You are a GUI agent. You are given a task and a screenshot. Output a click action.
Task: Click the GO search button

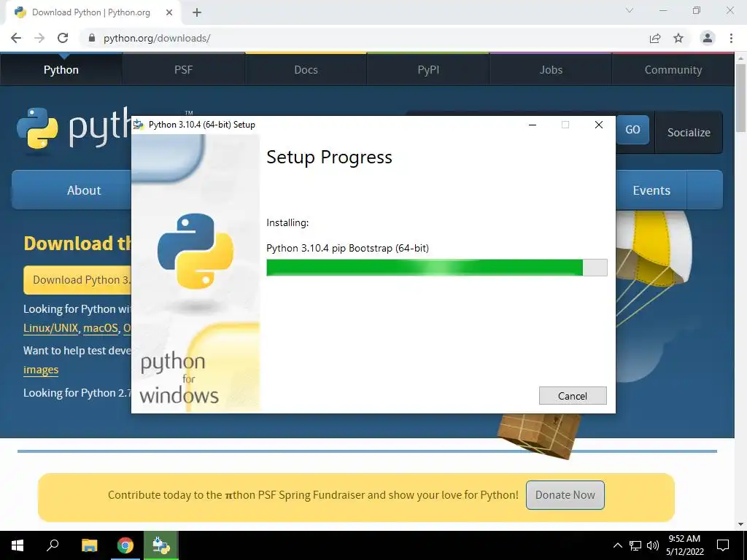(632, 130)
